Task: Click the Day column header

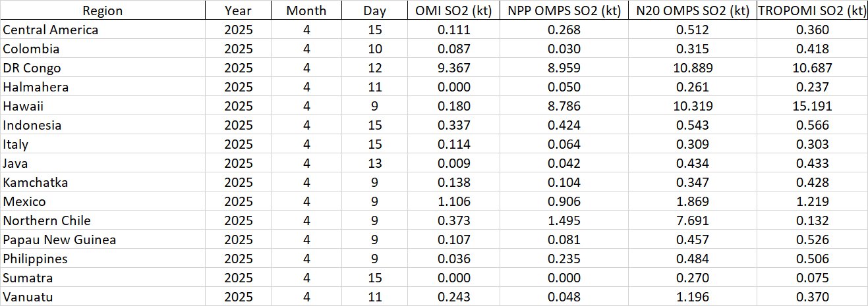Action: coord(374,11)
